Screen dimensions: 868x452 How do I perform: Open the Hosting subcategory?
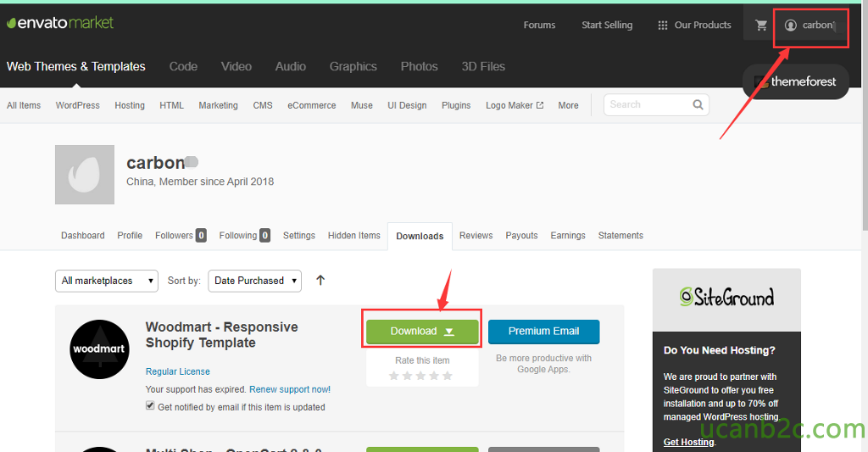tap(130, 105)
